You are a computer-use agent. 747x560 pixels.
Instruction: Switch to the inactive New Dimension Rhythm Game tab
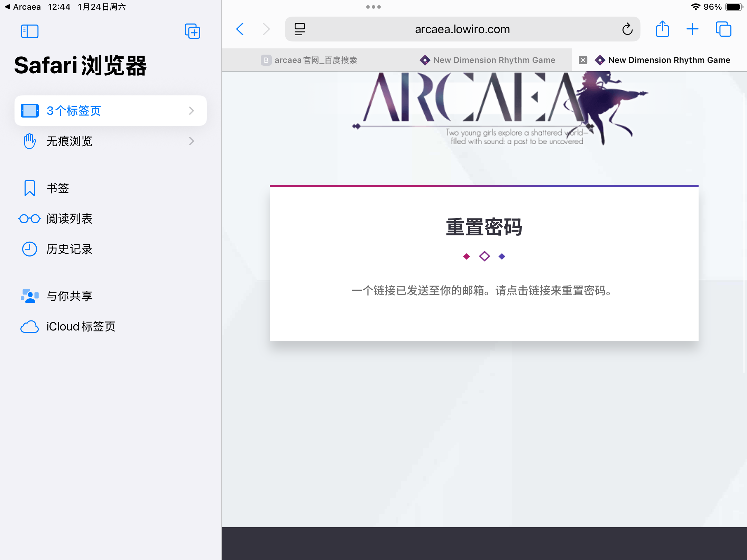click(484, 60)
